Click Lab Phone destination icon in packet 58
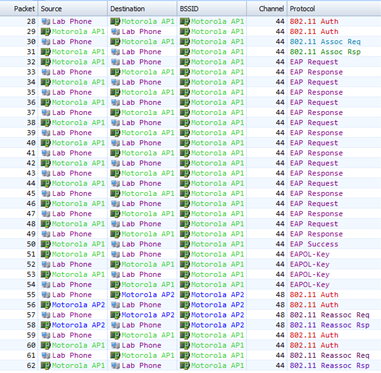 115,325
